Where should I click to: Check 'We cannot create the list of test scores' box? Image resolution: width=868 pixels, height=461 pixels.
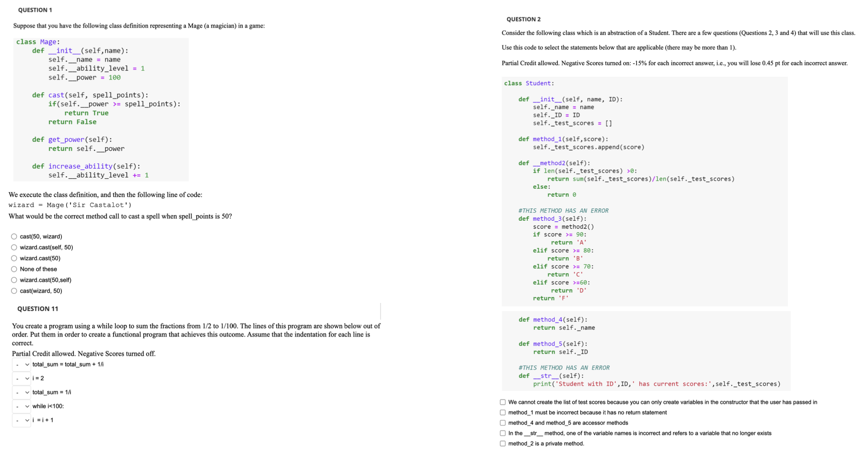503,402
